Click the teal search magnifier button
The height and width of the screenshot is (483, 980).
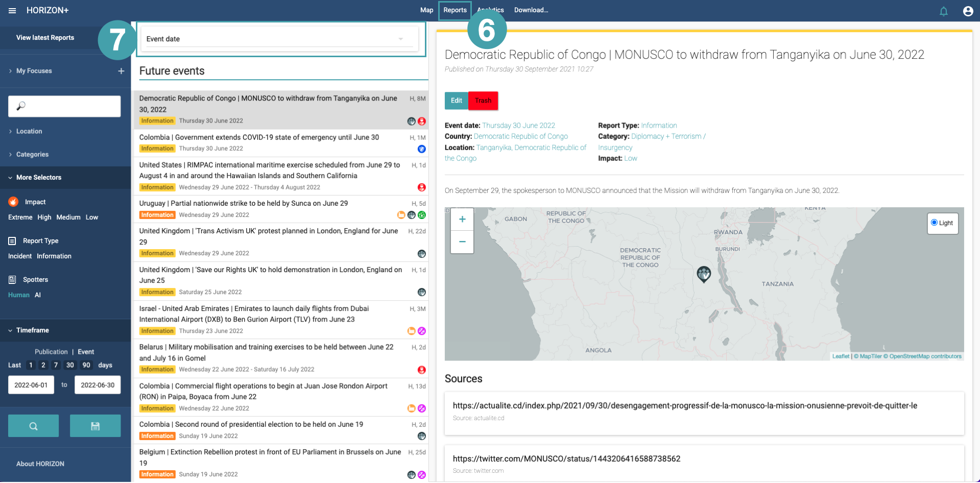coord(33,426)
